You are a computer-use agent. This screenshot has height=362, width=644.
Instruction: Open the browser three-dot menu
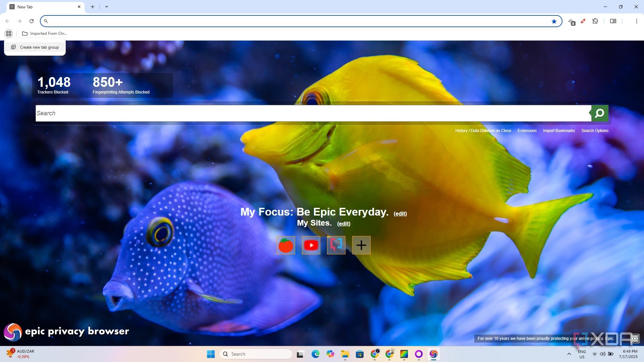pos(637,21)
